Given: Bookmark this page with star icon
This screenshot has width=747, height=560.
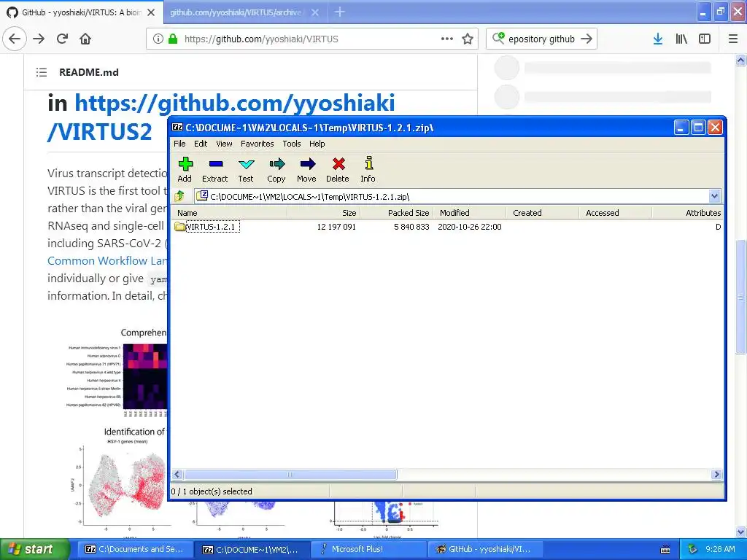Looking at the screenshot, I should point(468,39).
